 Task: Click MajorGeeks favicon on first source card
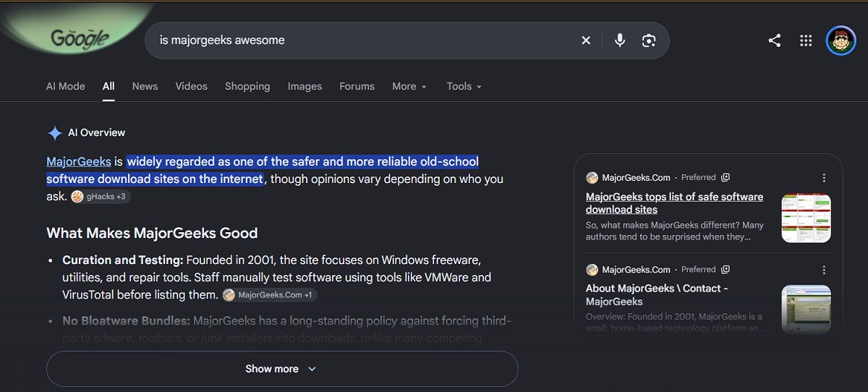pos(592,177)
